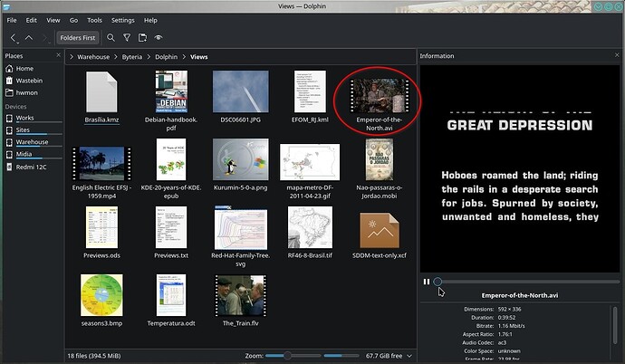Viewport: 625px width, 364px height.
Task: Select the Red-Hat-Family-Tree.svg thumbnail
Action: 240,228
